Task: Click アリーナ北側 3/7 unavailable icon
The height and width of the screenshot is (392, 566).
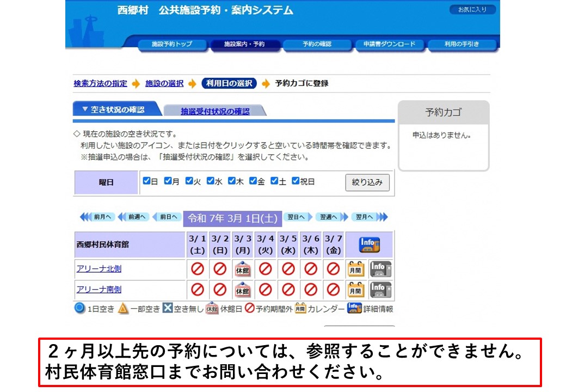Action: [333, 269]
